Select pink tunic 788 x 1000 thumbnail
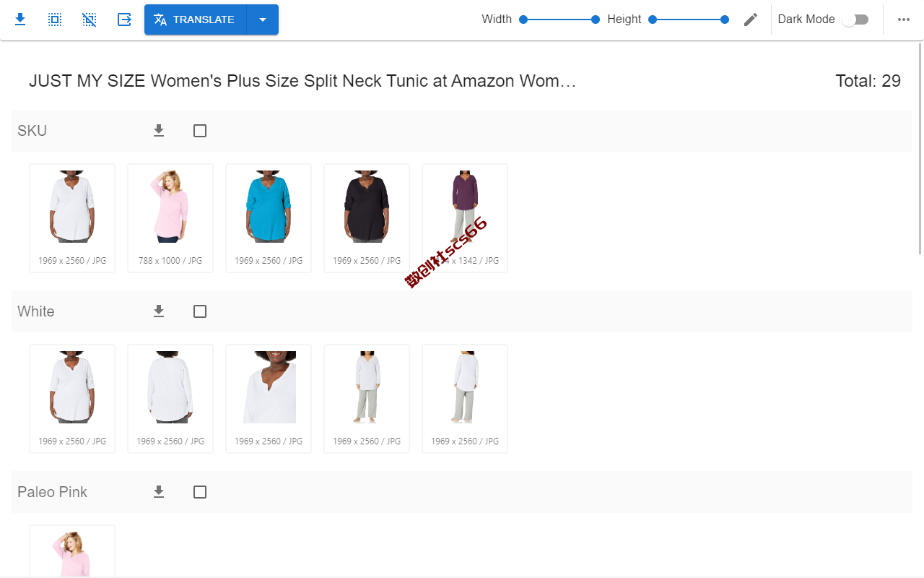The width and height of the screenshot is (924, 578). tap(170, 218)
